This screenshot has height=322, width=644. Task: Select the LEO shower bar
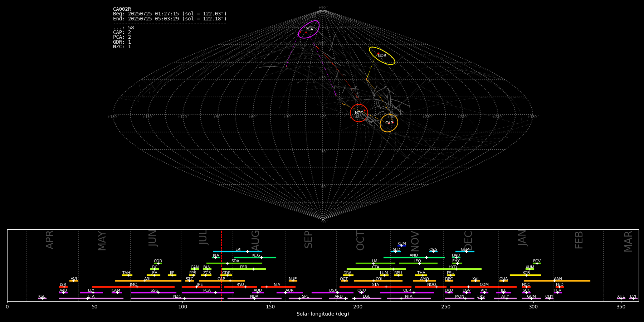(418, 263)
